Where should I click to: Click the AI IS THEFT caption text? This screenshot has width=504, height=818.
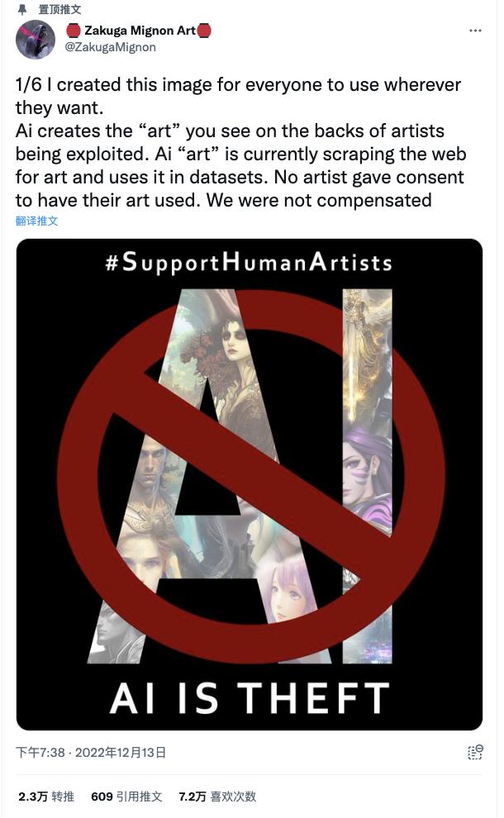[x=250, y=697]
